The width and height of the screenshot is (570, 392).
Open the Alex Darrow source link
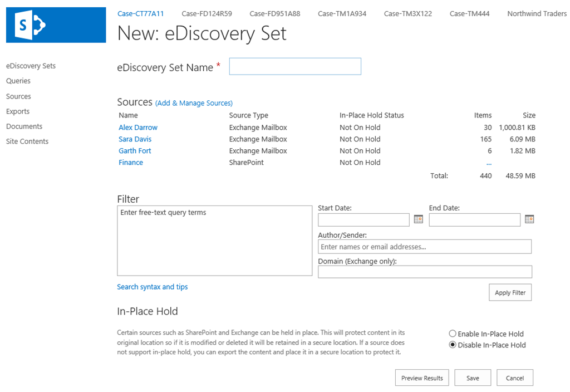(138, 128)
